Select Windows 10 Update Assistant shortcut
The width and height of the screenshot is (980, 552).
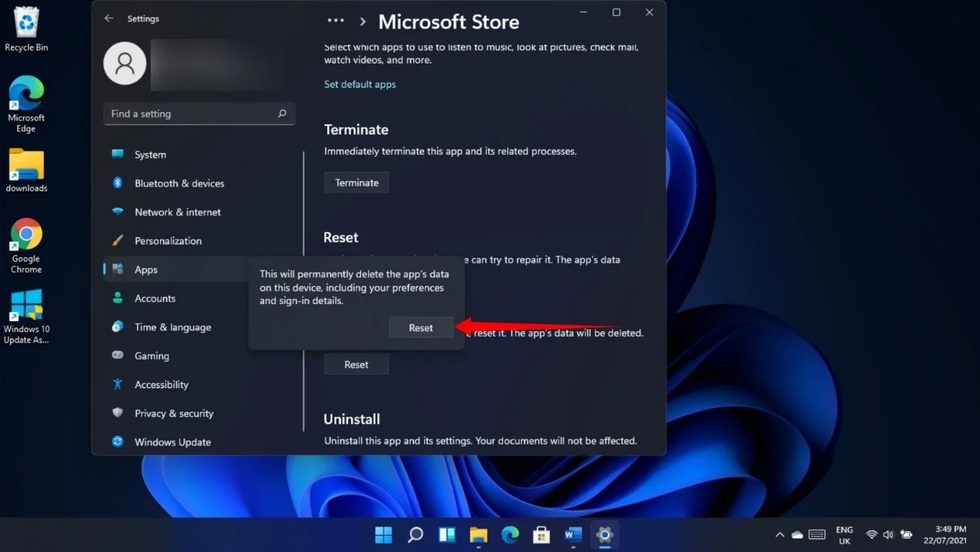[26, 317]
